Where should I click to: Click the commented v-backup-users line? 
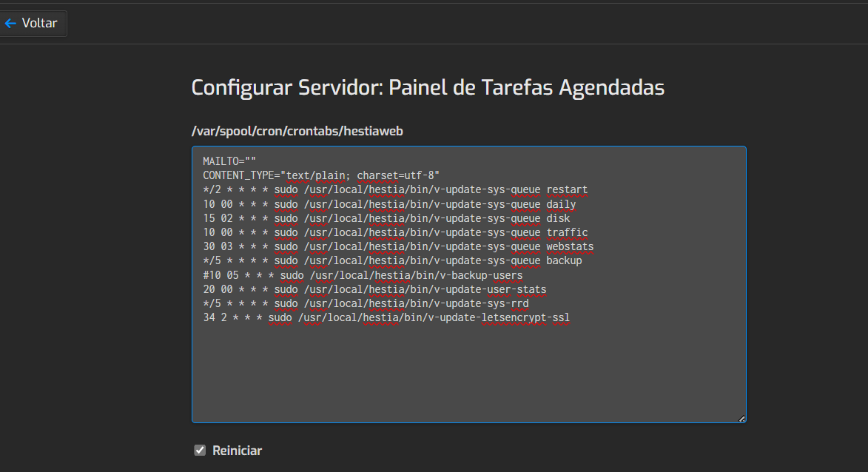point(363,275)
